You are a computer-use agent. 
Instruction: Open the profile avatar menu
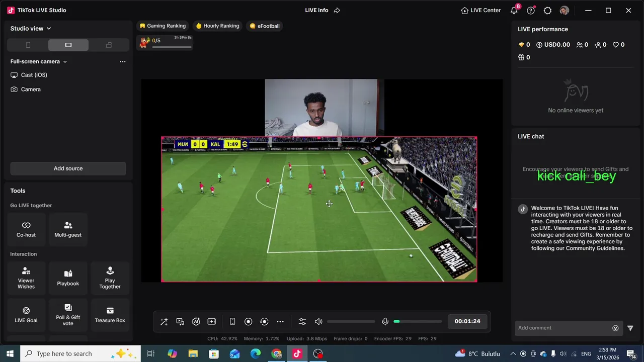point(565,10)
